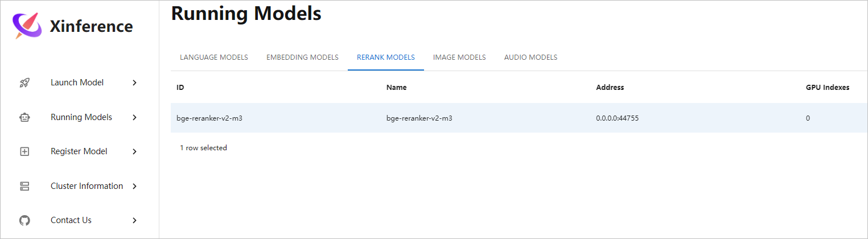Click the Running Models page heading
868x239 pixels.
point(246,13)
